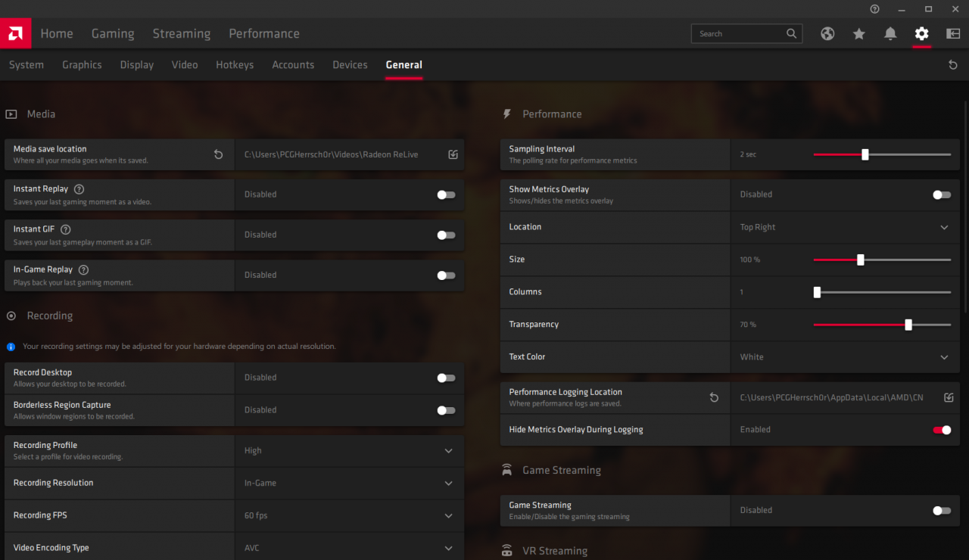Adjust the Sampling Interval slider
Viewport: 969px width, 560px height.
pos(882,154)
